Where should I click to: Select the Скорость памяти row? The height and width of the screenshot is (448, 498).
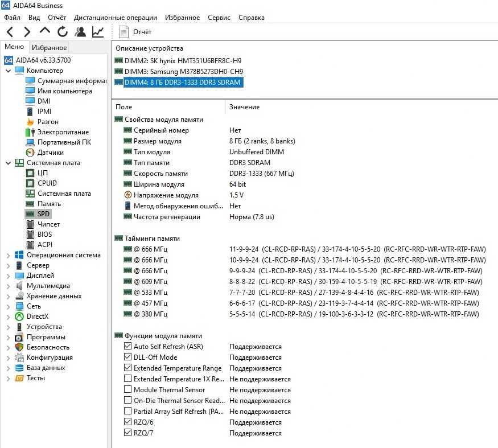click(209, 174)
